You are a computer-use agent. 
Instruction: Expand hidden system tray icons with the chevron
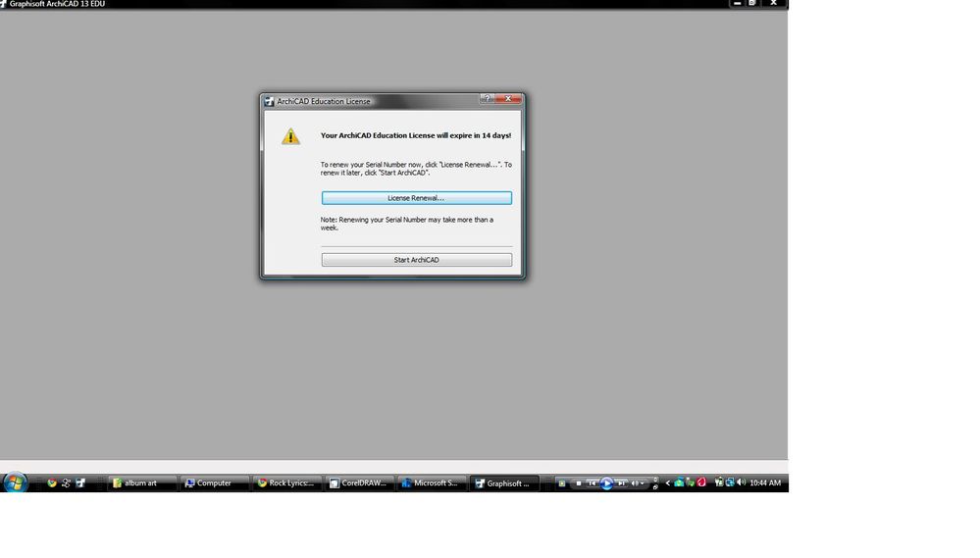667,483
